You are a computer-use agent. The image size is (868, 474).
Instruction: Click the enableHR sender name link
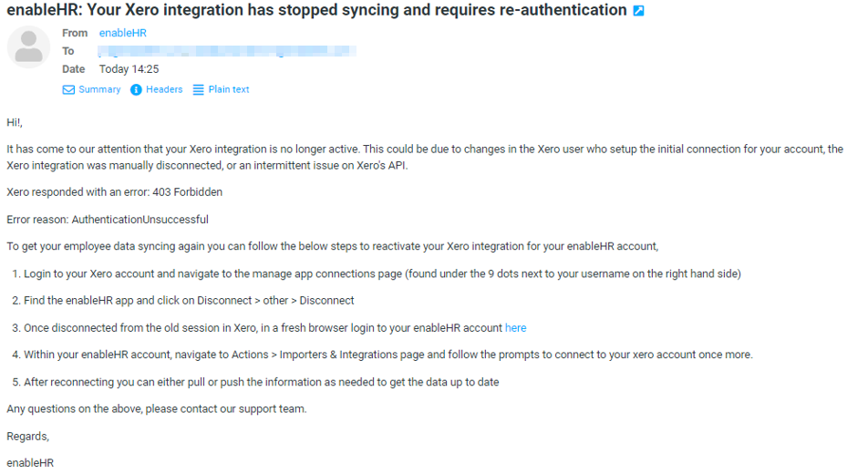click(x=123, y=33)
